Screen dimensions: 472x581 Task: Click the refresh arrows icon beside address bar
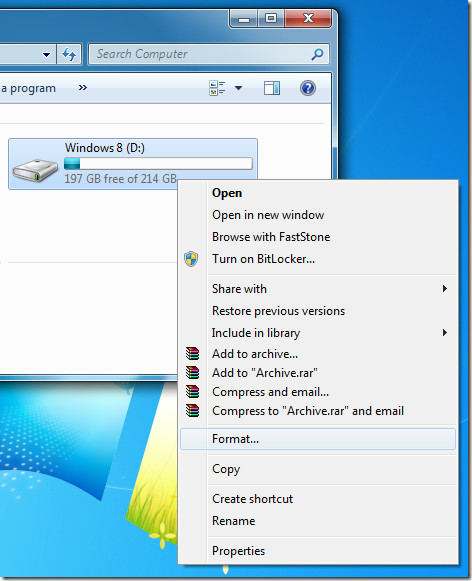[x=69, y=54]
